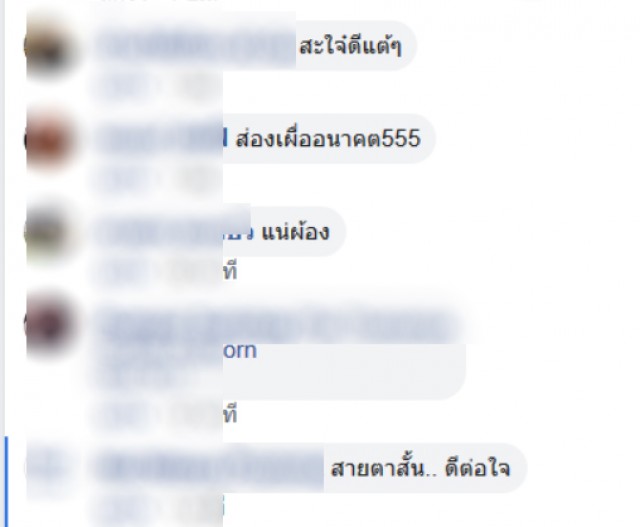Open the blurred tagged names in the fourth comment
This screenshot has height=527, width=640.
pos(276,327)
